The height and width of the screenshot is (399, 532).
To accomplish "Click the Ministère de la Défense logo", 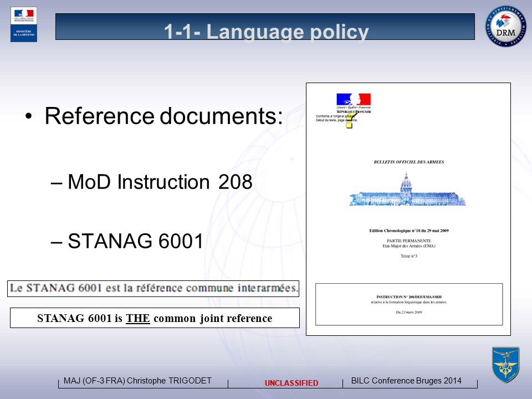I will point(24,24).
